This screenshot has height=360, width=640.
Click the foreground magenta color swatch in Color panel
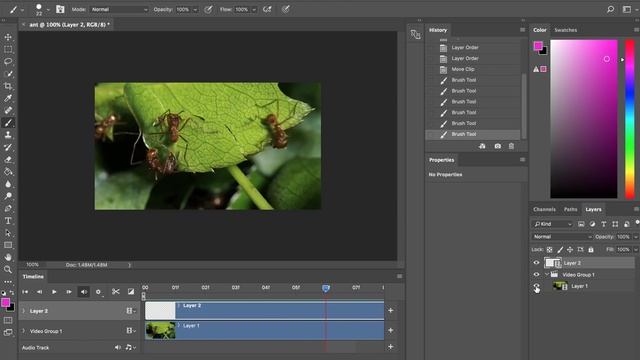click(x=538, y=46)
